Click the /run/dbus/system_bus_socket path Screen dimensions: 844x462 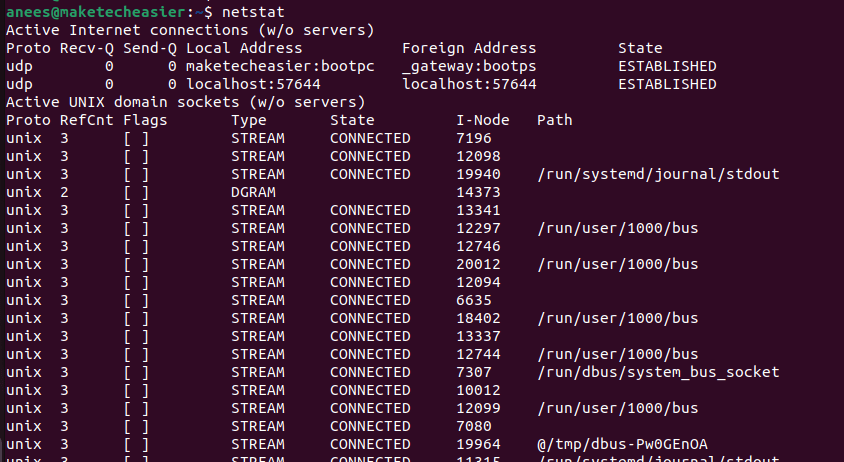click(657, 372)
